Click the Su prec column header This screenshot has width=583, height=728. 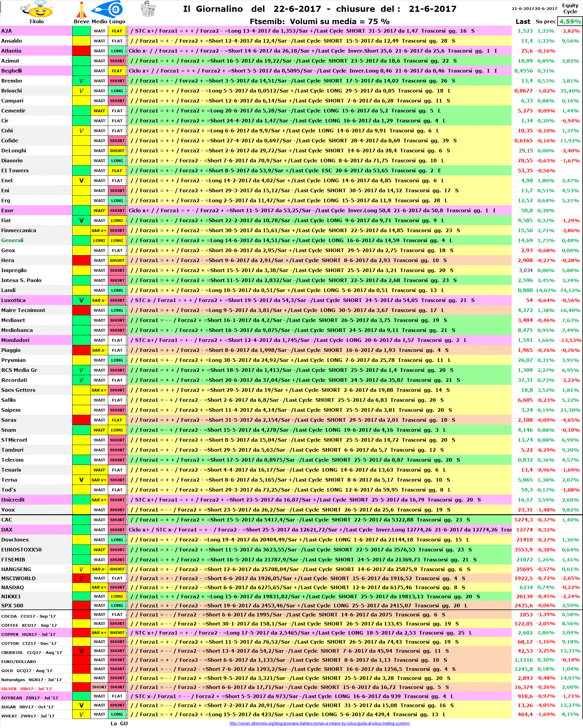[x=546, y=21]
